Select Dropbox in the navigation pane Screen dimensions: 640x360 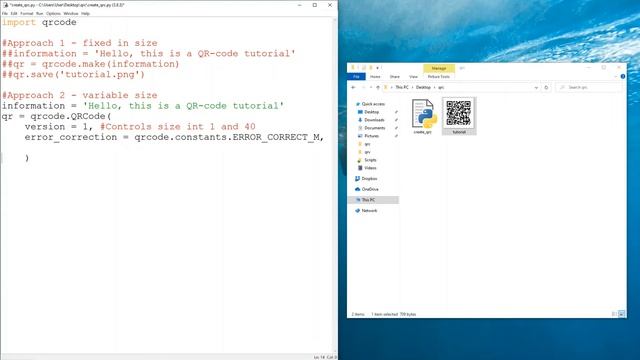(x=369, y=178)
